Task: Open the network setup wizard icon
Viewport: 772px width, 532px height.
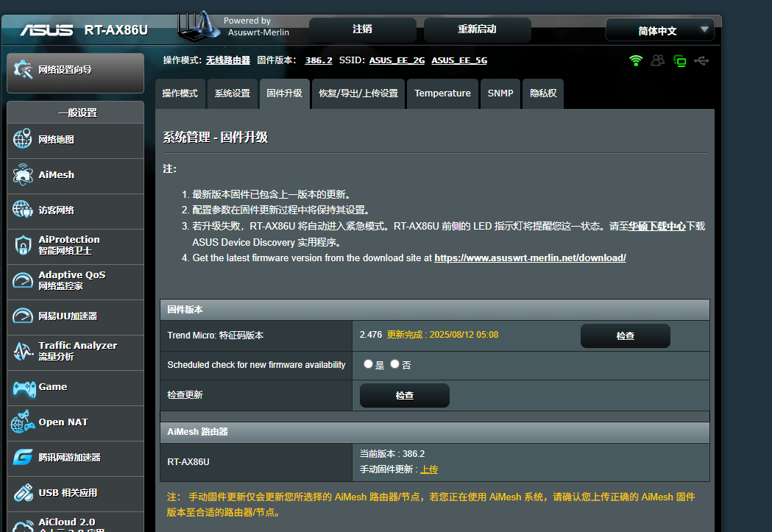Action: (x=23, y=69)
